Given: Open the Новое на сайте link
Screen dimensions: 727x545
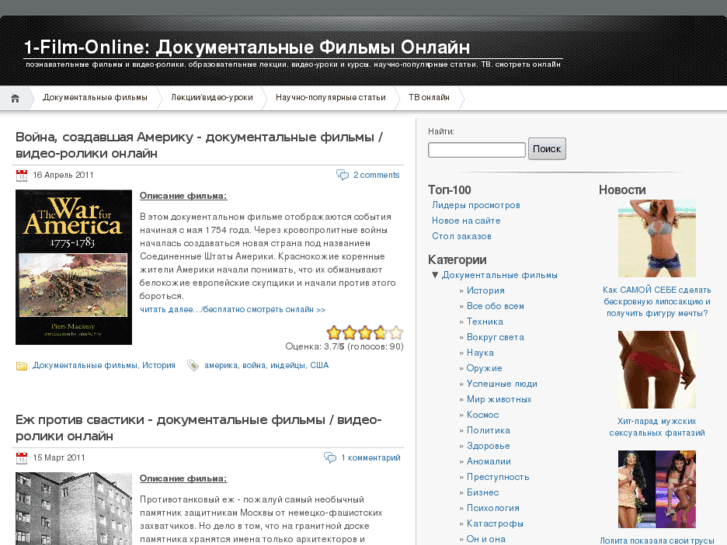Looking at the screenshot, I should pyautogui.click(x=466, y=221).
